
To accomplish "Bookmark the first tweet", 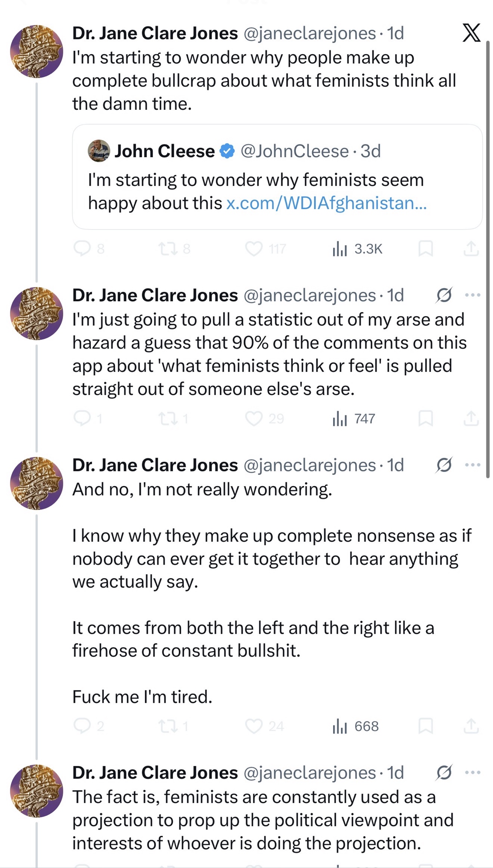I will 425,249.
